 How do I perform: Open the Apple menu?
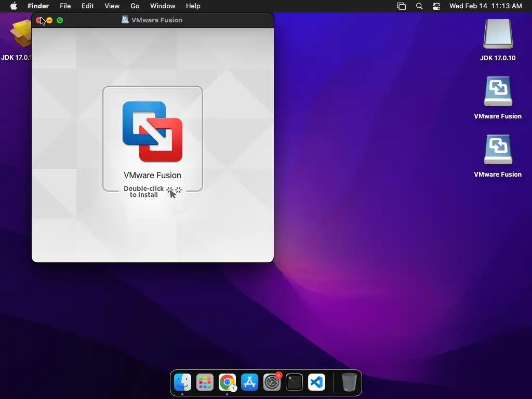click(14, 6)
